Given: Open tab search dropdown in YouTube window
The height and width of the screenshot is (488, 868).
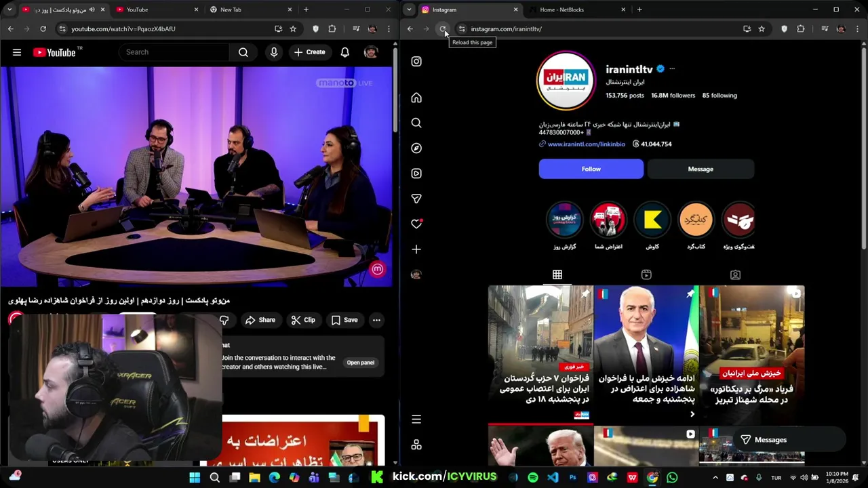Looking at the screenshot, I should (x=9, y=9).
